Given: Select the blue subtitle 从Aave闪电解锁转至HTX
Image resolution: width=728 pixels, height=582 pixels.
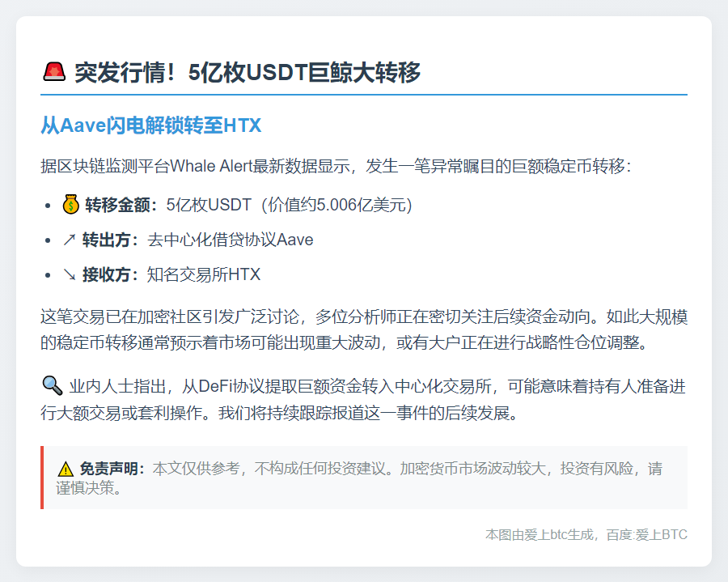Looking at the screenshot, I should [x=150, y=126].
